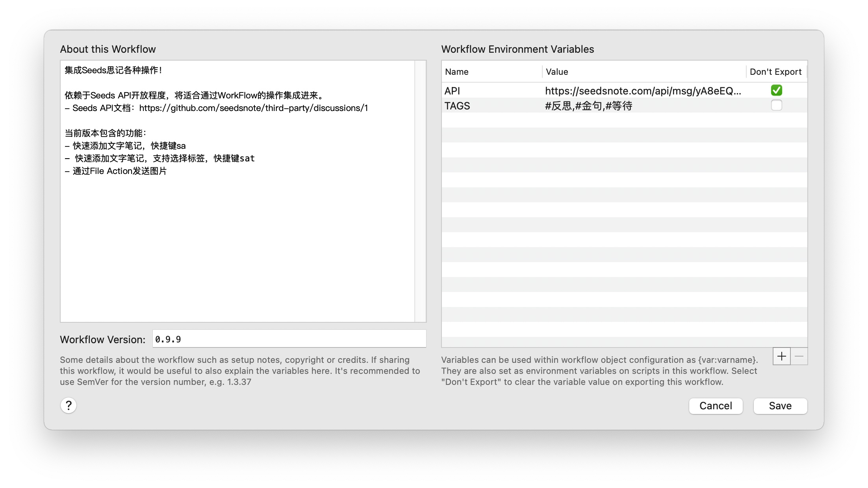Click the GitHub discussions URL line
868x488 pixels.
(216, 108)
